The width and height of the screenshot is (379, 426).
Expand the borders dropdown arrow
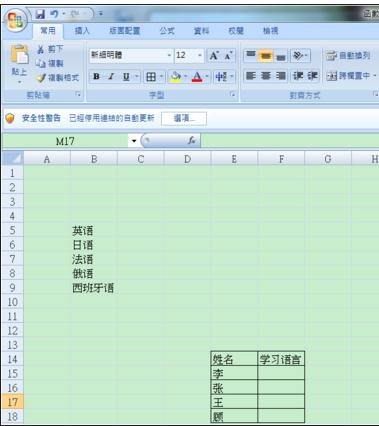162,77
